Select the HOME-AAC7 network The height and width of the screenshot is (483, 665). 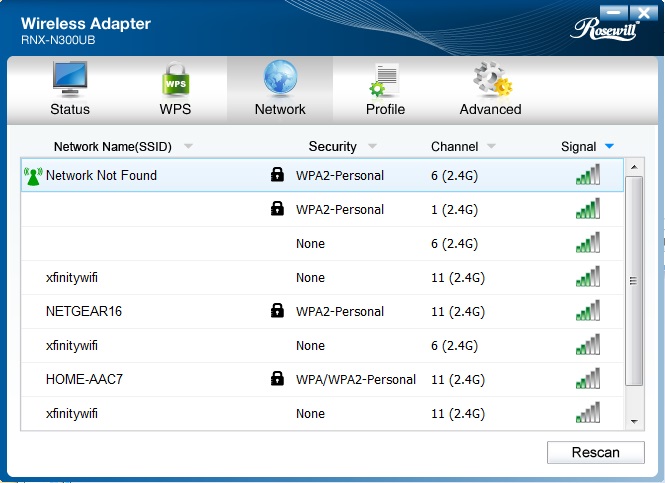322,379
